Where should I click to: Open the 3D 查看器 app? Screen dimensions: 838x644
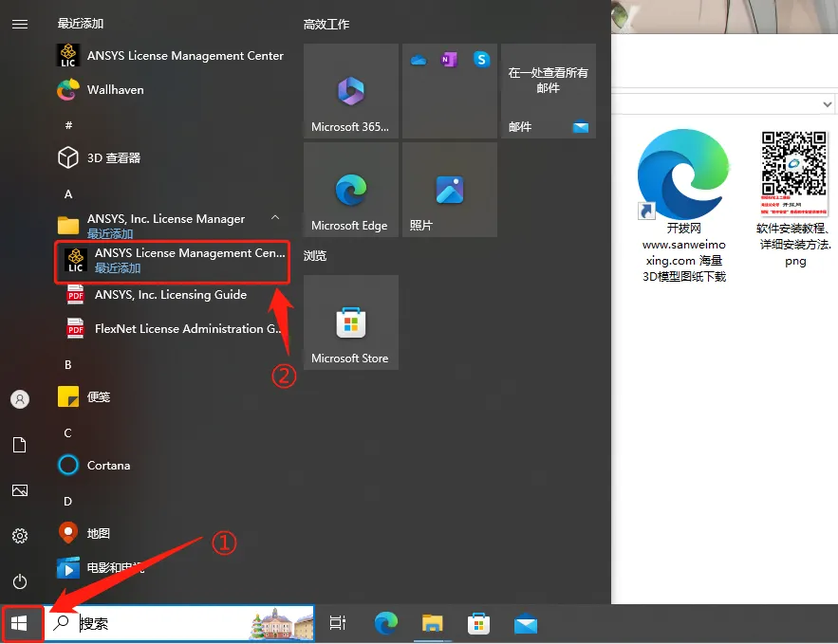(99, 158)
